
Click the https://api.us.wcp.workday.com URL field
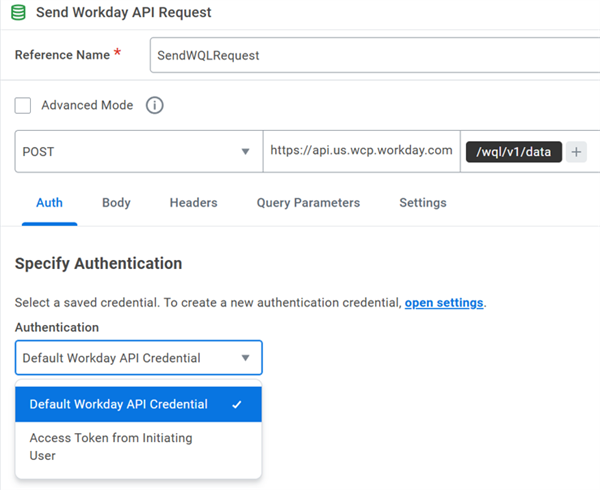coord(362,151)
